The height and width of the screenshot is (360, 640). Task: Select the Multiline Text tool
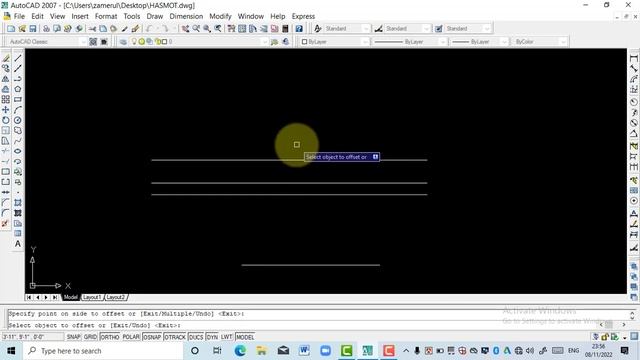pos(18,244)
